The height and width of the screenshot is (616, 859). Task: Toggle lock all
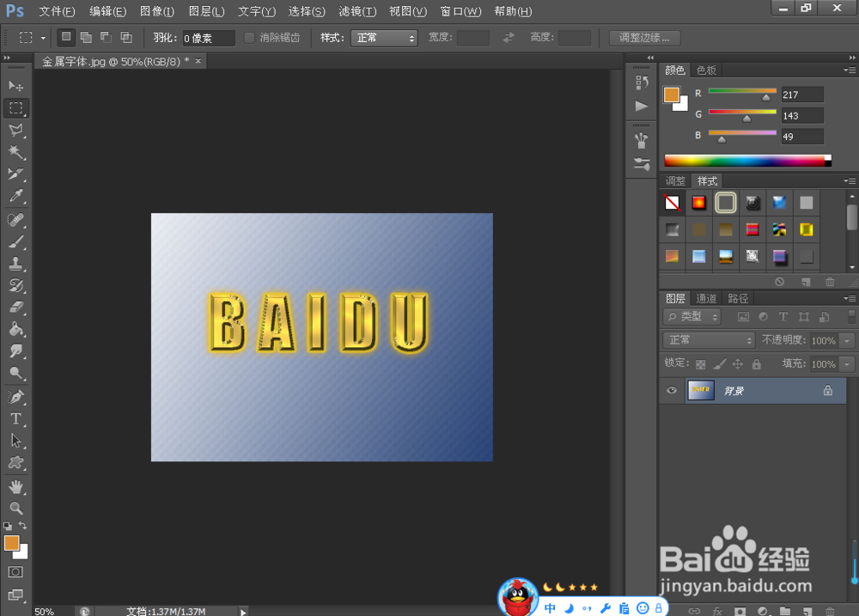[x=757, y=364]
